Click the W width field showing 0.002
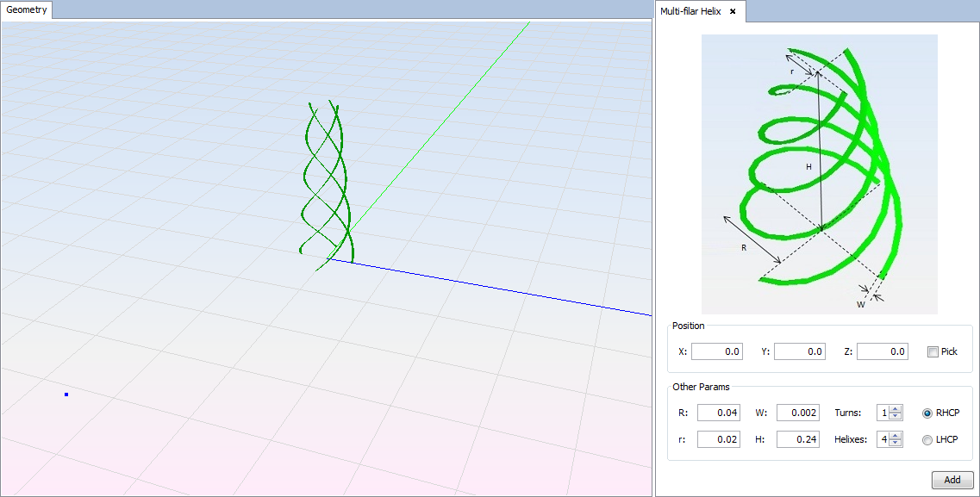The width and height of the screenshot is (980, 497). pos(797,413)
